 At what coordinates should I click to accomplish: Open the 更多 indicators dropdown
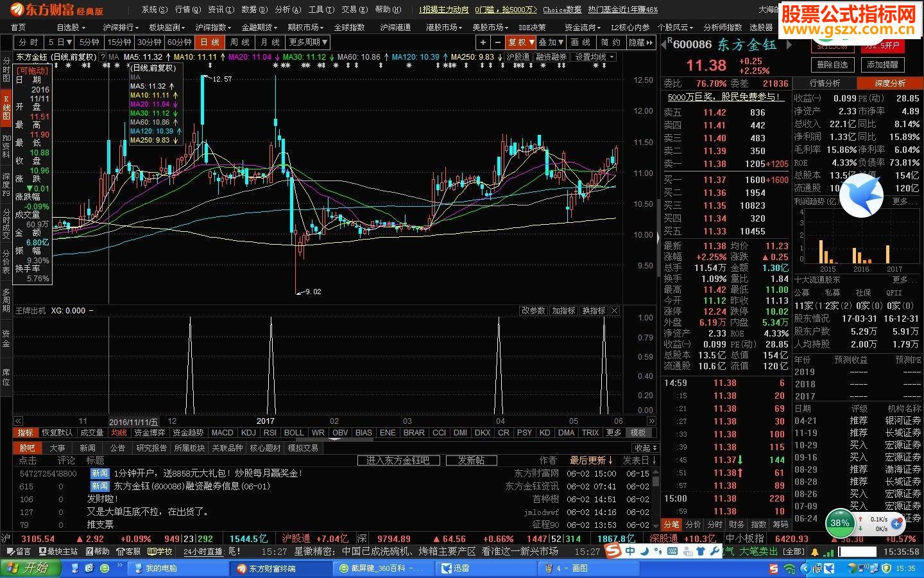tap(614, 433)
